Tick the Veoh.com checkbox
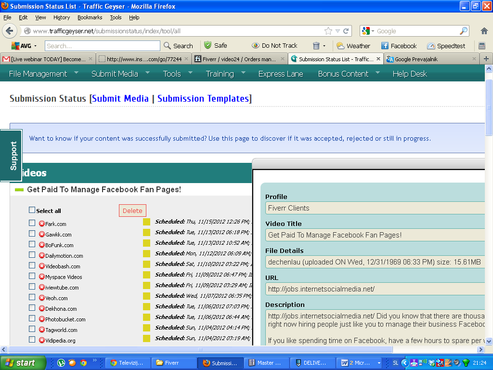This screenshot has height=370, width=493. tap(32, 297)
